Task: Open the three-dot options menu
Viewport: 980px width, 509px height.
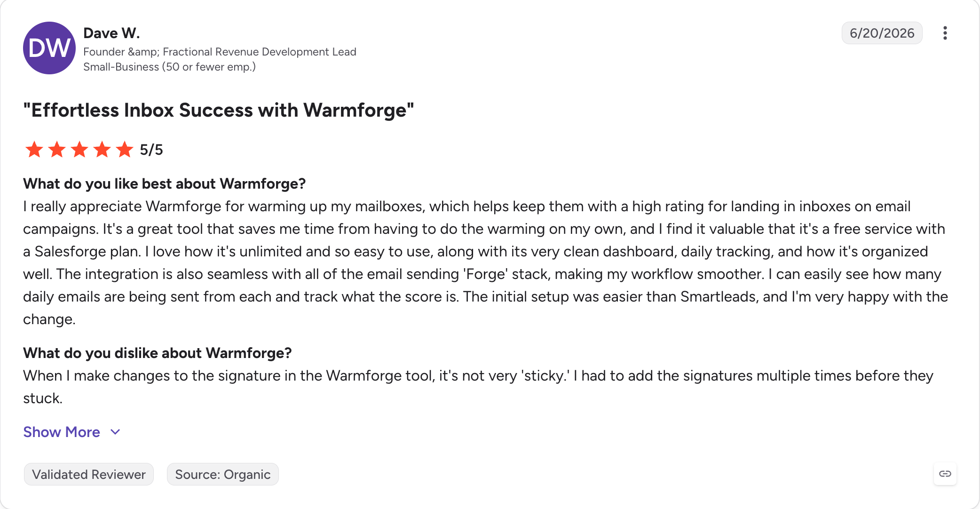Action: pos(945,33)
